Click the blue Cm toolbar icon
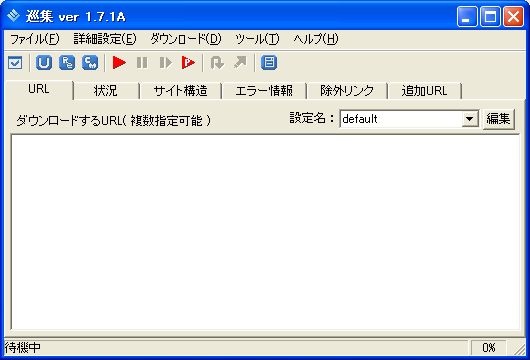Viewport: 530px width, 360px height. pyautogui.click(x=90, y=63)
